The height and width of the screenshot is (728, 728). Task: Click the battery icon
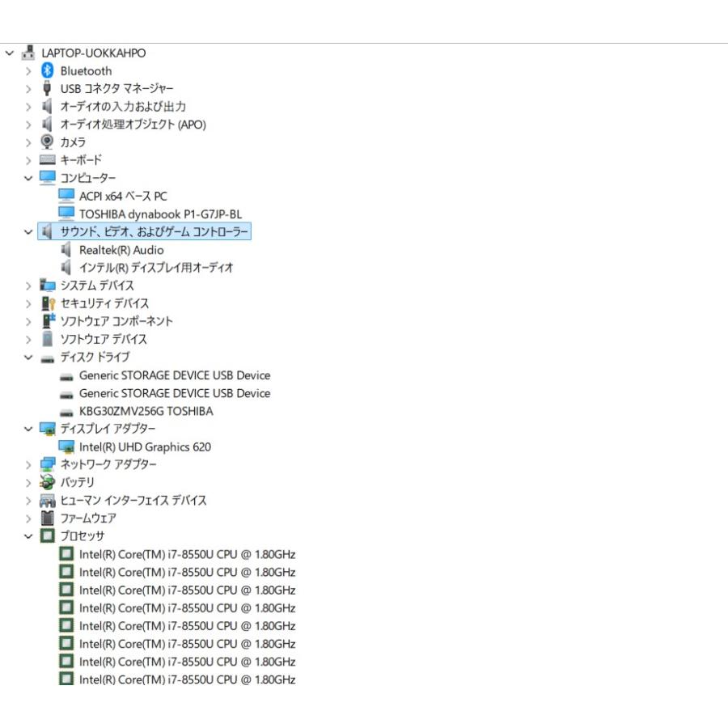point(48,482)
